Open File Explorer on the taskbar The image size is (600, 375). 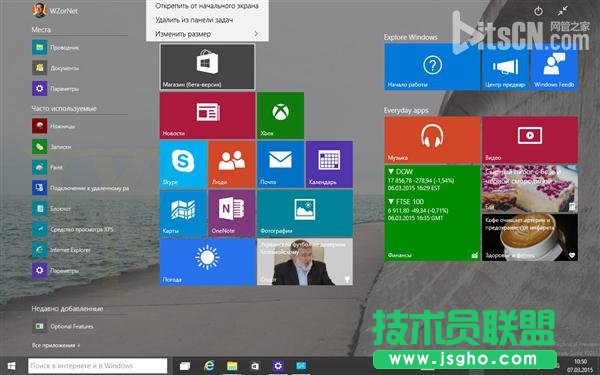click(232, 366)
